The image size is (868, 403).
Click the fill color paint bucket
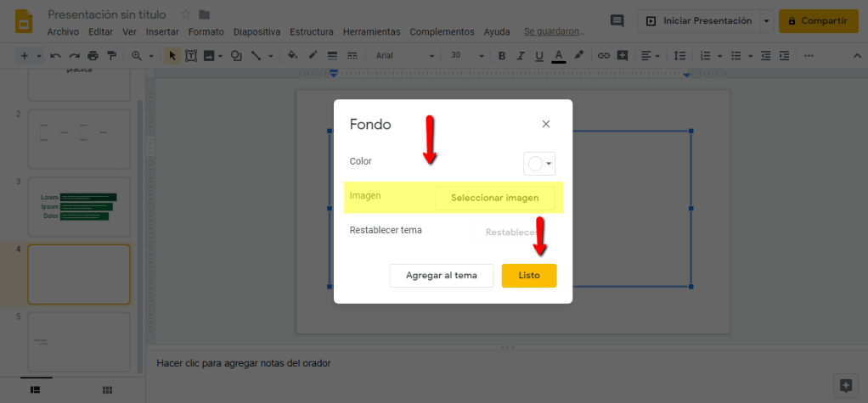(x=292, y=56)
